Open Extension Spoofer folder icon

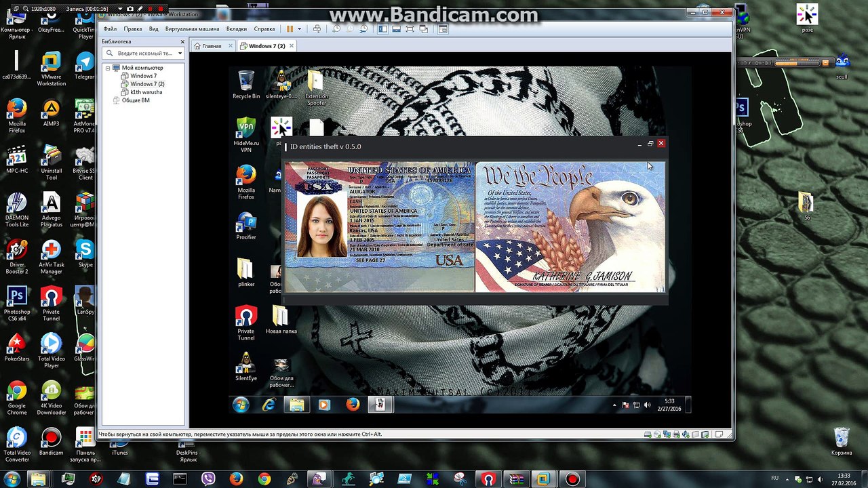316,88
